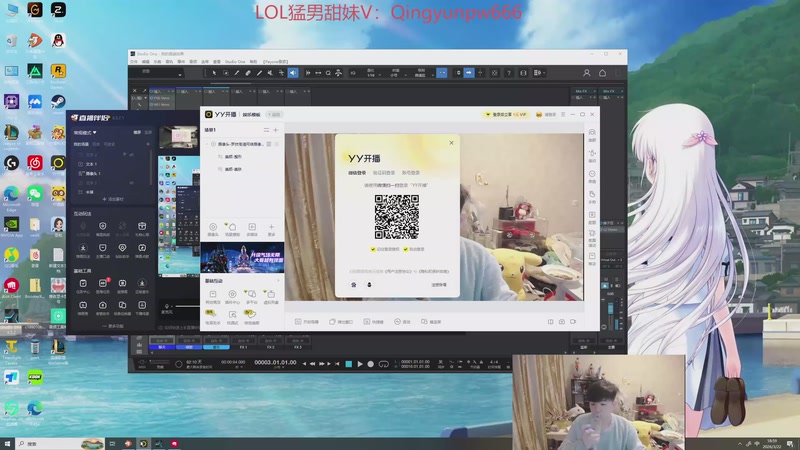Open the QQ penguin icon on the desktop
The width and height of the screenshot is (800, 450).
58,41
